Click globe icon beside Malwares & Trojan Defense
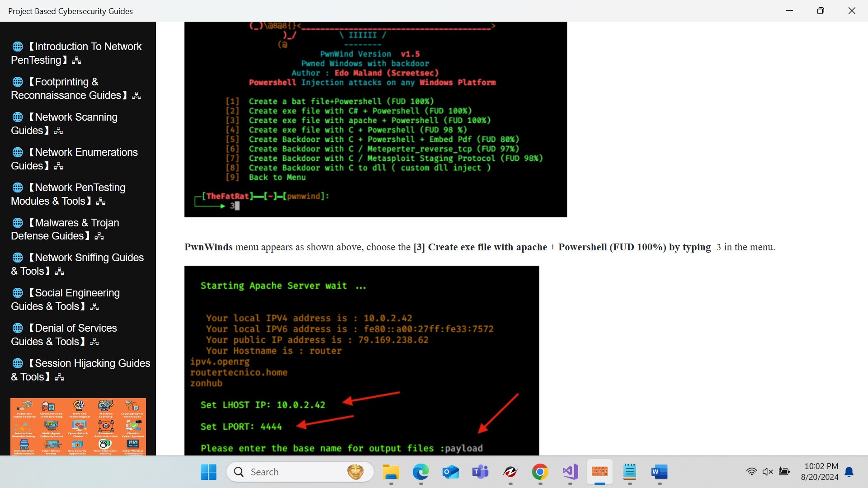 pos(18,223)
